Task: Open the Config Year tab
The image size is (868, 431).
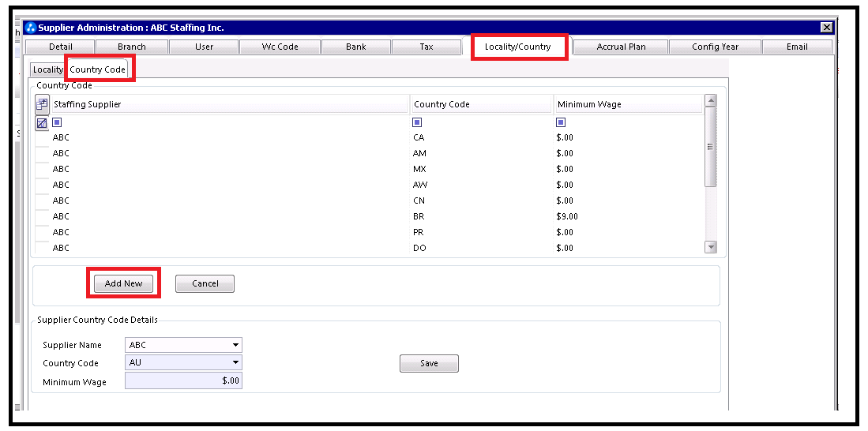Action: (x=715, y=47)
